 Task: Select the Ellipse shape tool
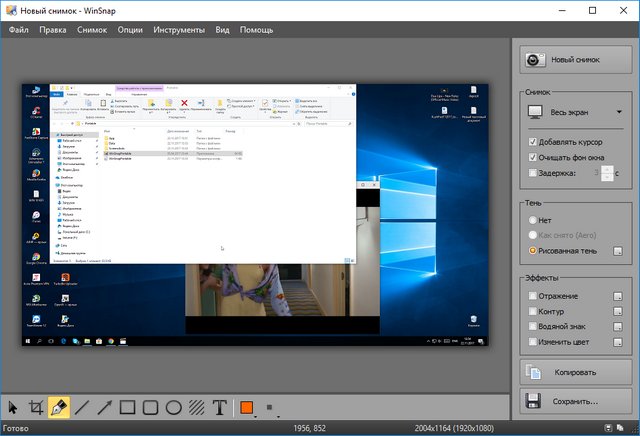(173, 408)
